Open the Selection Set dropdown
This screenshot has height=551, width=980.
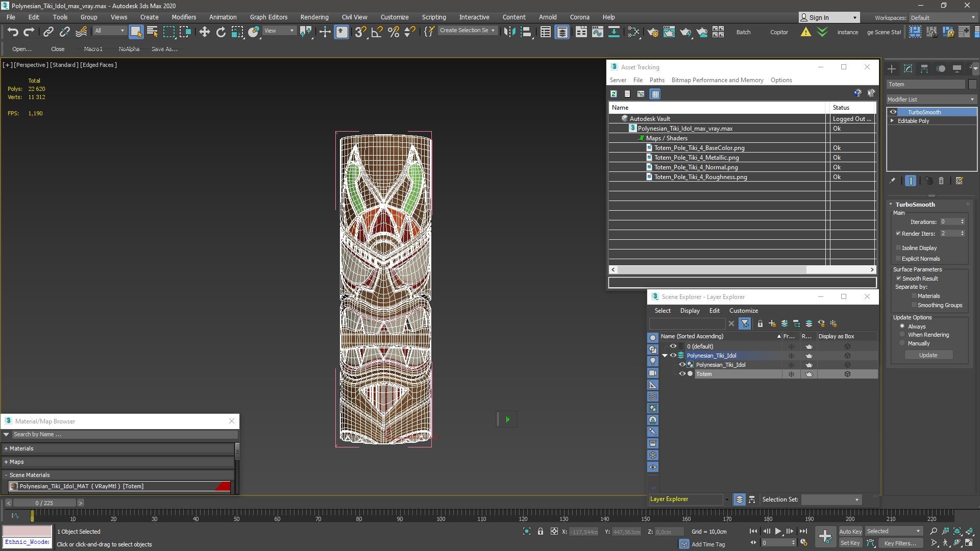(830, 500)
